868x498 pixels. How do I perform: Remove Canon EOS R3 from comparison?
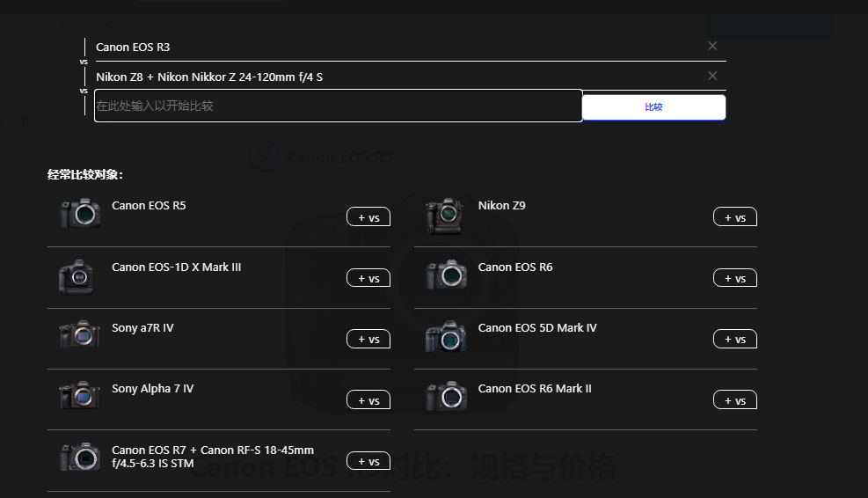click(712, 46)
